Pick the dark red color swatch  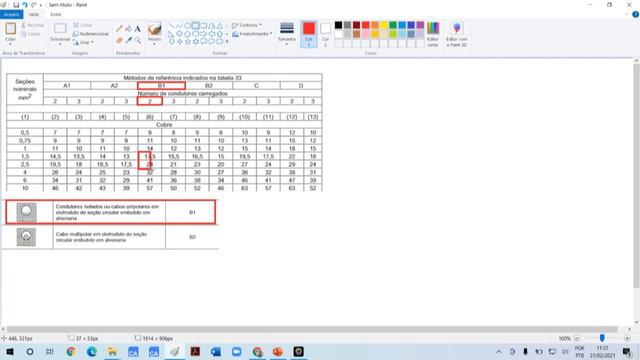[356, 25]
